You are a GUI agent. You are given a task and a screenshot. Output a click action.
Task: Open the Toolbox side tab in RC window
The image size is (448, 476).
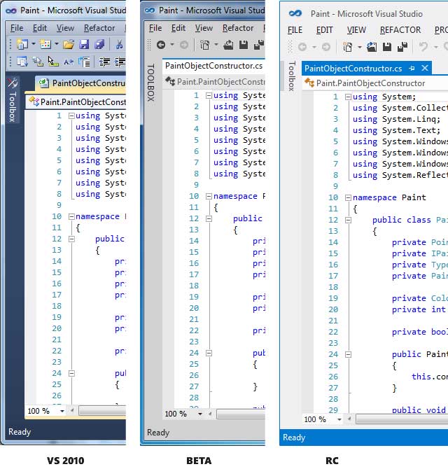click(291, 76)
